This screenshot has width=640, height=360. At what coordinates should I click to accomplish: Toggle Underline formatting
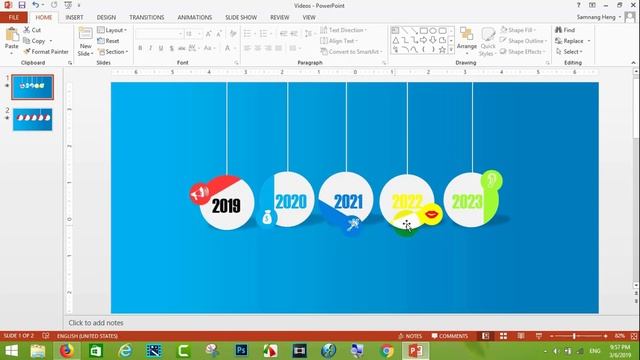(x=161, y=48)
